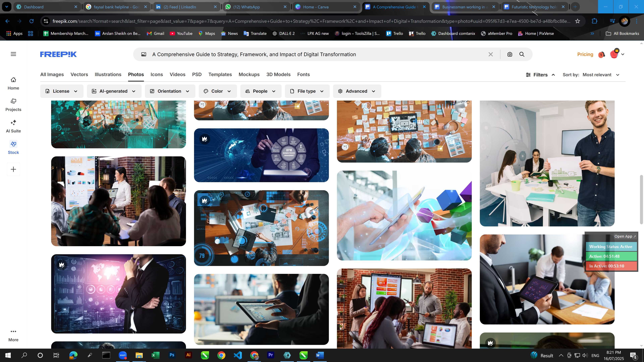Screen dimensions: 644x362
Task: Switch to Illustrations tab
Action: [108, 74]
